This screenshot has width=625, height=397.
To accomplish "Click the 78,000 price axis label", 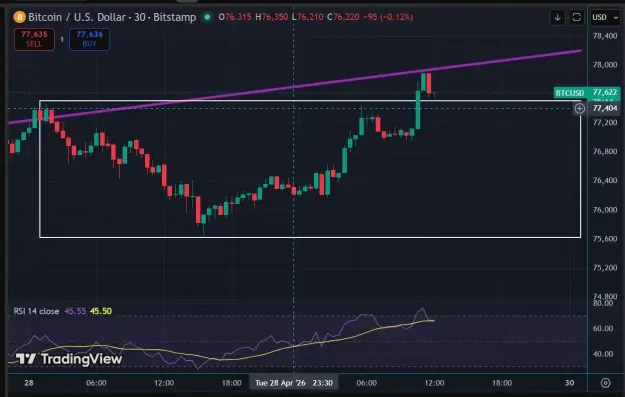I will (x=605, y=65).
